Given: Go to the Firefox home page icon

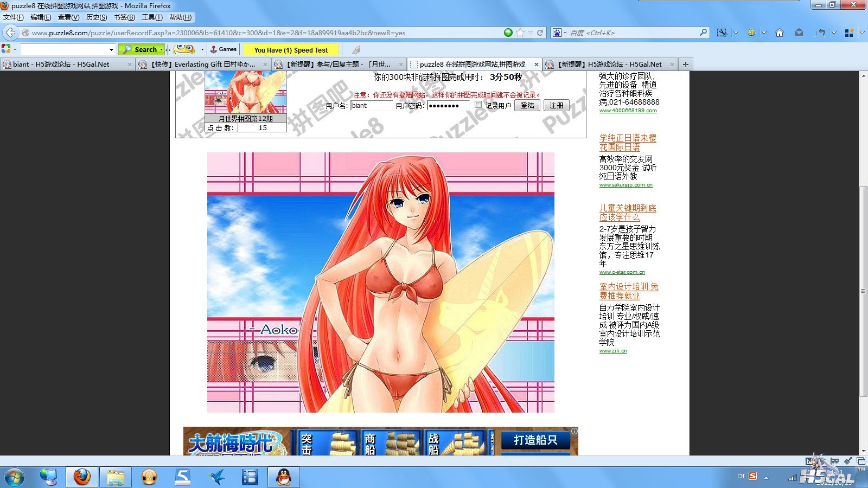Looking at the screenshot, I should click(780, 33).
